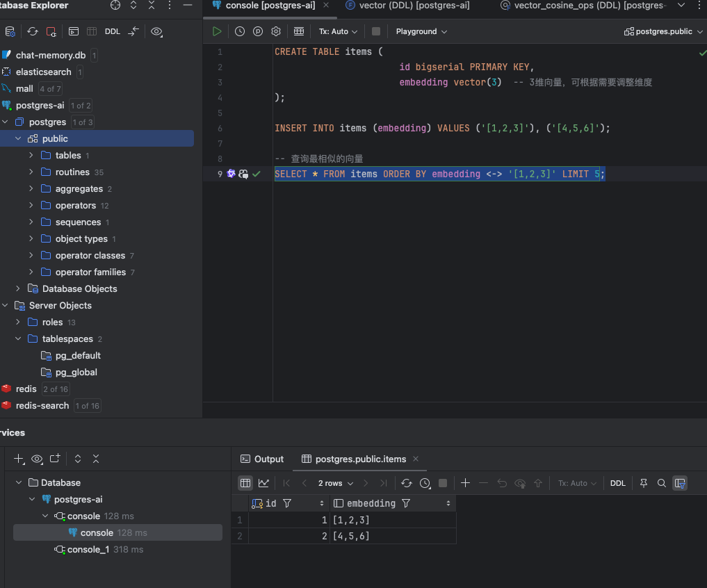Collapse the public schema node

click(18, 138)
